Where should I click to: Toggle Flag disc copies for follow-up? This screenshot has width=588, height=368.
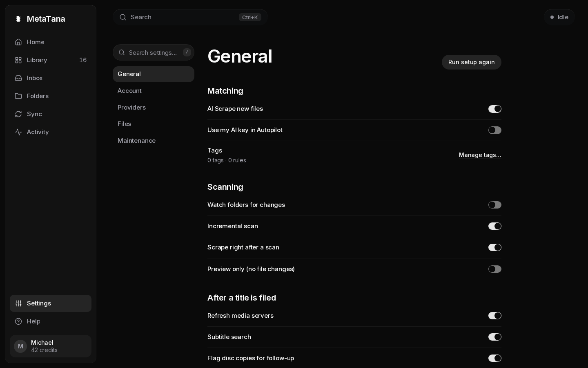pos(495,358)
